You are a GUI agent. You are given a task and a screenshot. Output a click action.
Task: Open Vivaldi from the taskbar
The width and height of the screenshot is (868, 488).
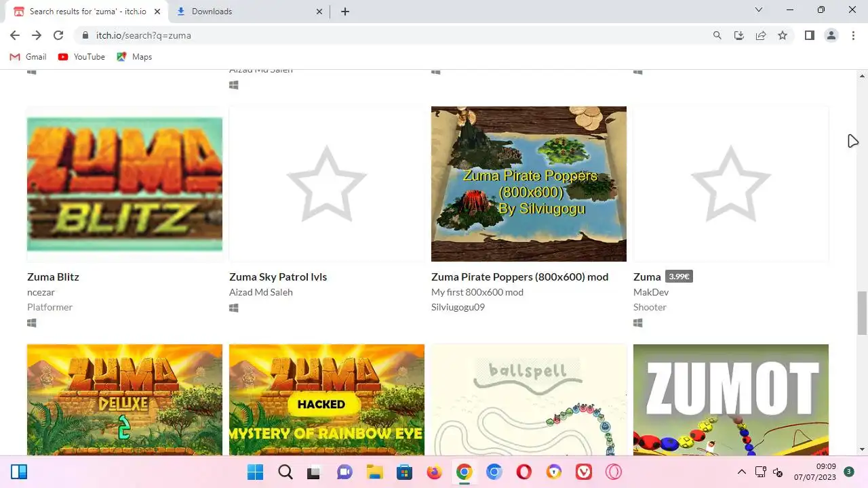[x=583, y=472]
